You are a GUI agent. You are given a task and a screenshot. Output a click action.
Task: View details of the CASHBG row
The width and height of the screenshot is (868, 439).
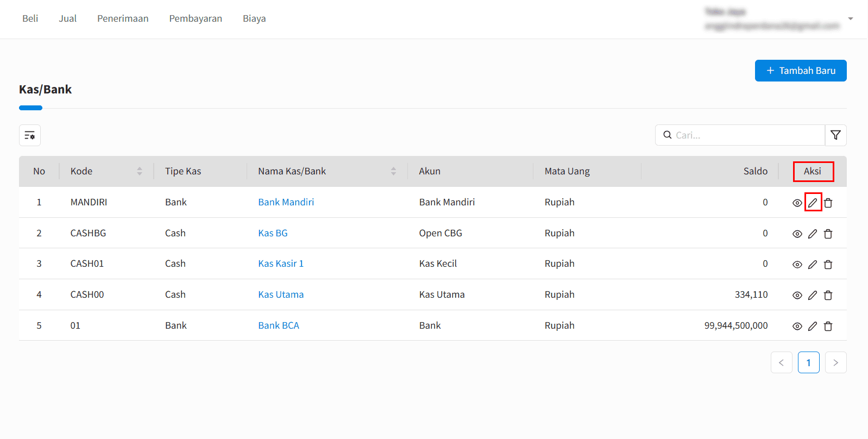coord(797,234)
